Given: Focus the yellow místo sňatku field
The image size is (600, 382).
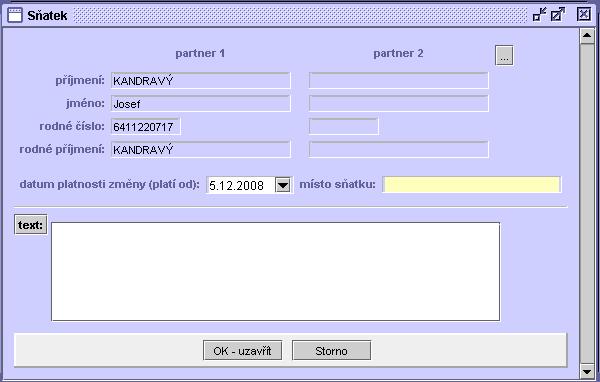Looking at the screenshot, I should coord(471,184).
